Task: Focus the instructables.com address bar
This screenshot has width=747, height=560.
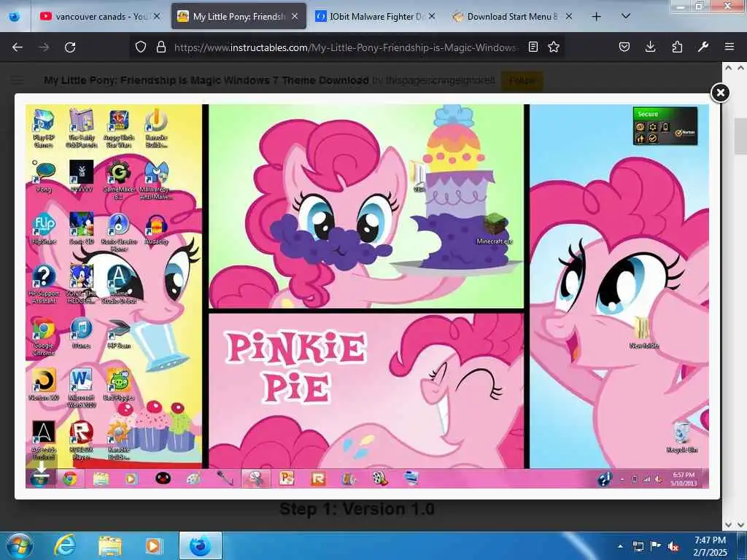Action: [x=345, y=47]
